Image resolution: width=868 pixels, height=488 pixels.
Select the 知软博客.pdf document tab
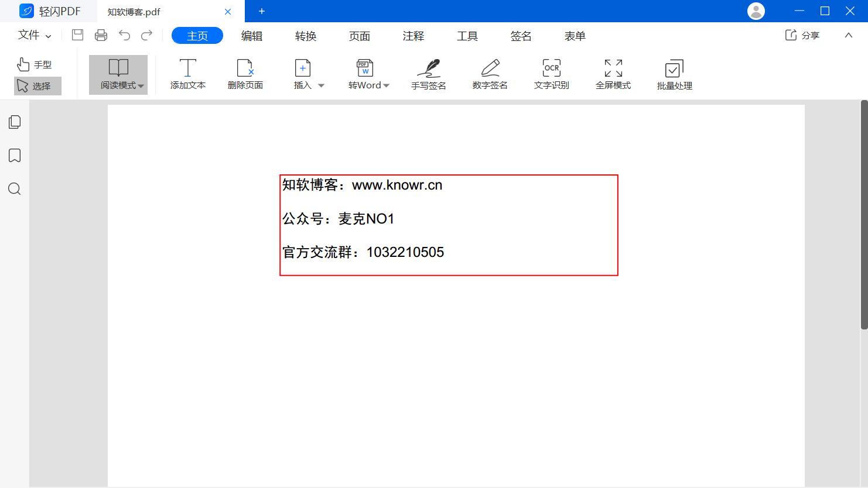point(171,12)
